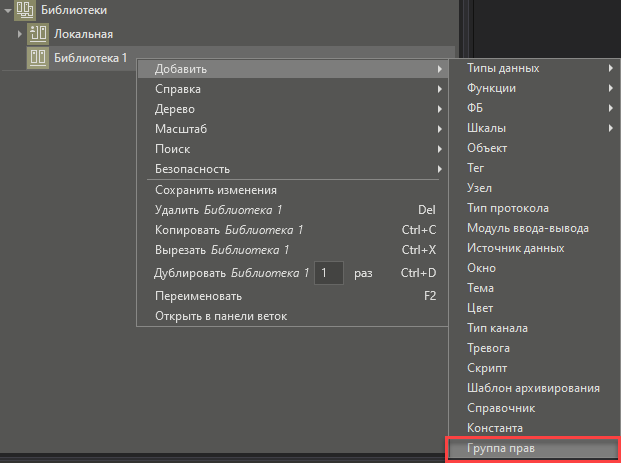621x463 pixels.
Task: Choose Шаблон архивирования entry
Action: click(533, 388)
